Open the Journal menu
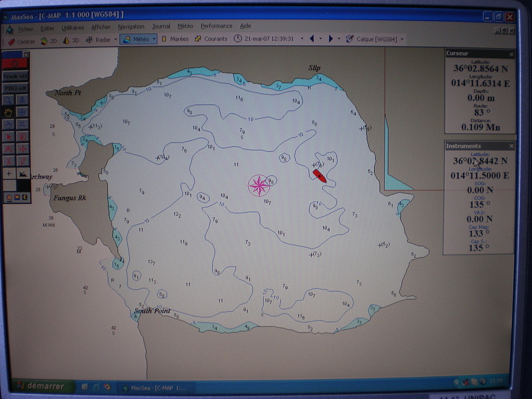This screenshot has width=532, height=399. coord(161,26)
